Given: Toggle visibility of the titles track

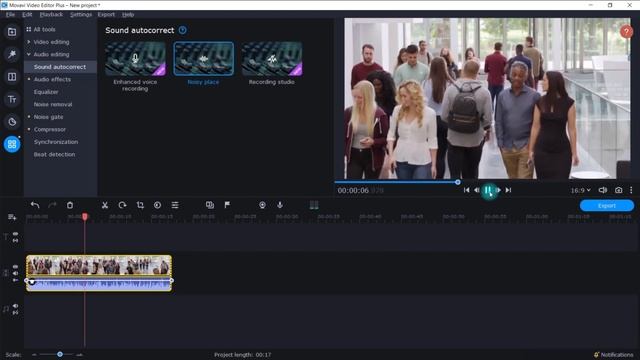Looking at the screenshot, I should point(16,234).
